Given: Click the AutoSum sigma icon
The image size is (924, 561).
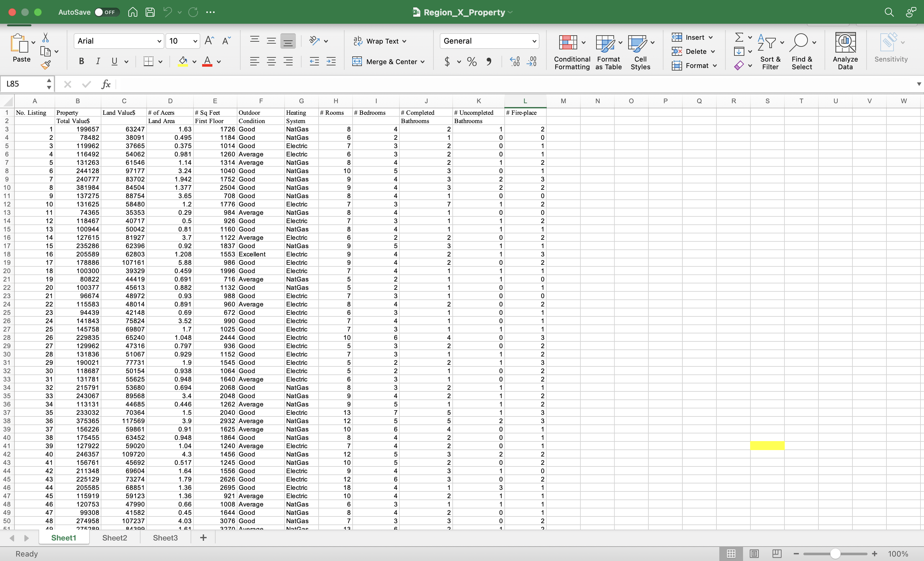Looking at the screenshot, I should click(739, 37).
